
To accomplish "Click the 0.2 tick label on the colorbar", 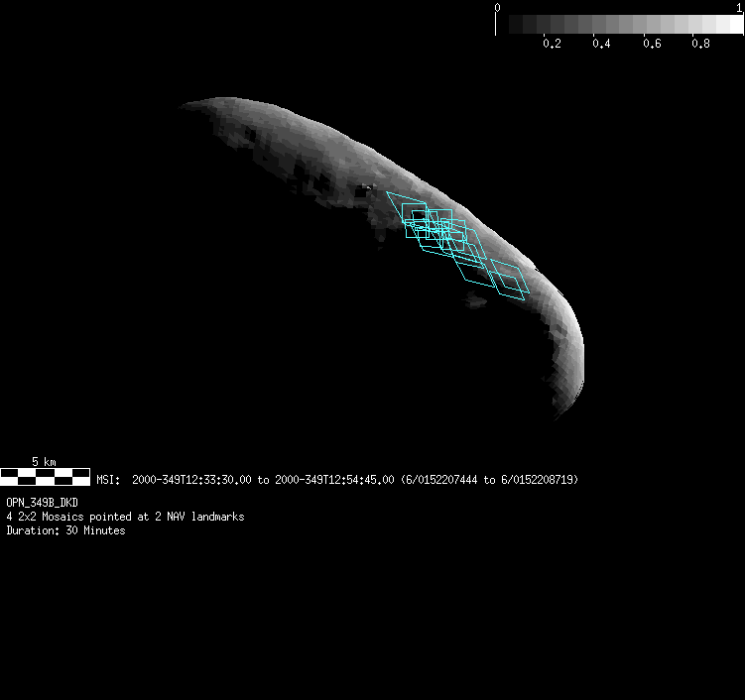I will tap(552, 44).
